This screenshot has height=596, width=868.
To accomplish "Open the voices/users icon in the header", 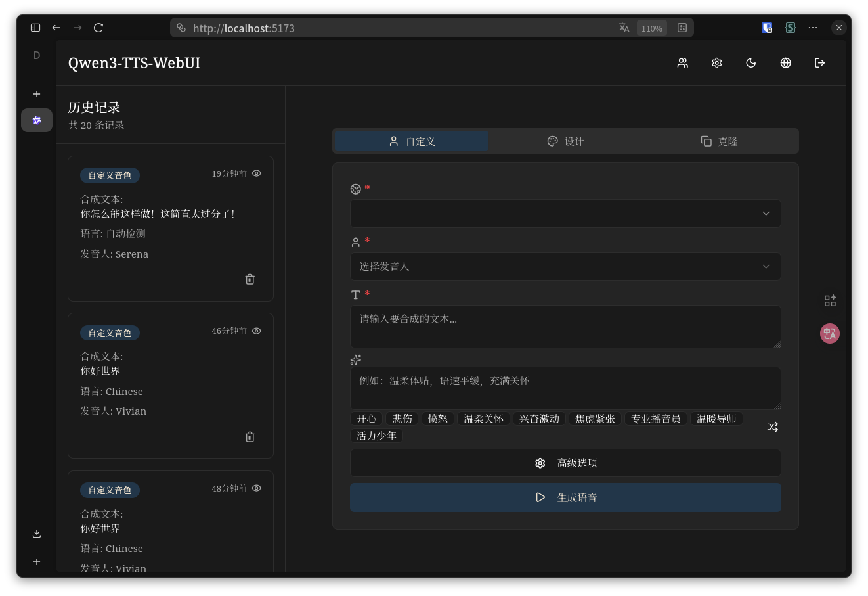I will tap(682, 62).
